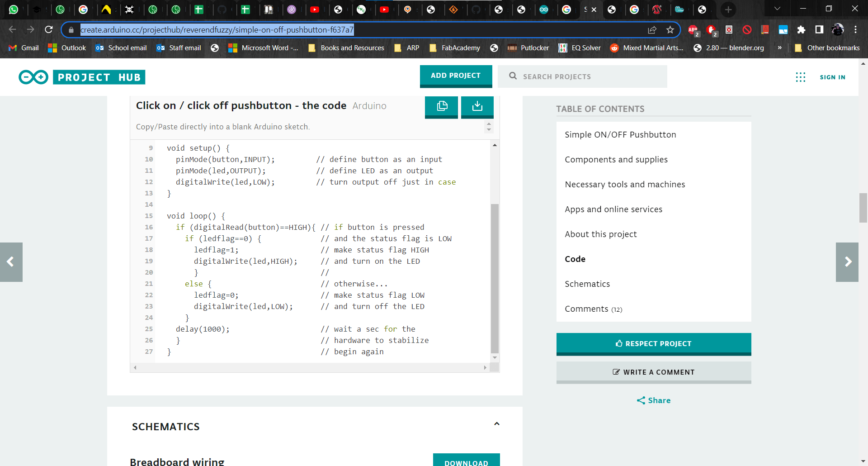
Task: Open Chrome's three-dot menu
Action: click(855, 30)
